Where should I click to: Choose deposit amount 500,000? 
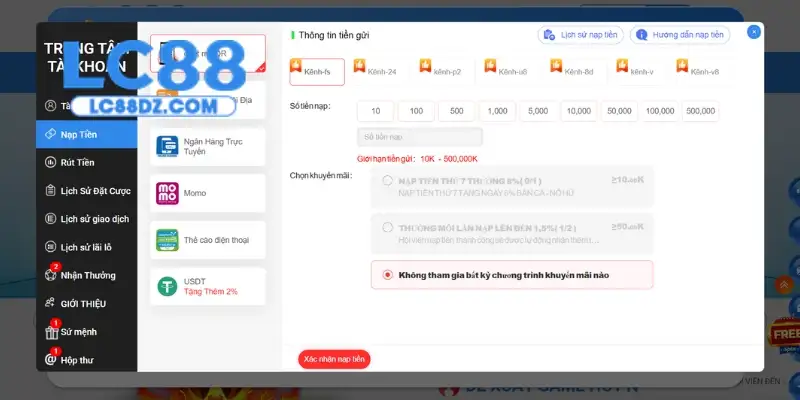[701, 111]
